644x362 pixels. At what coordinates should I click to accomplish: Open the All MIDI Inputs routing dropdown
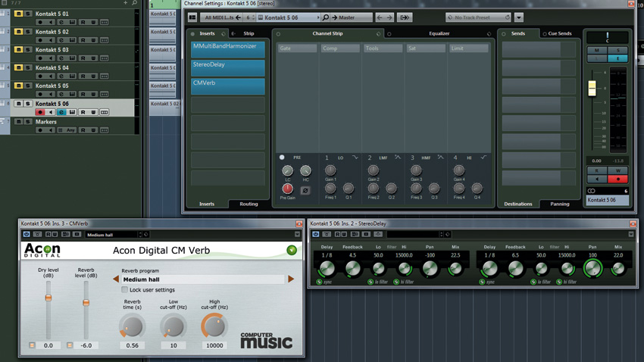tap(220, 17)
